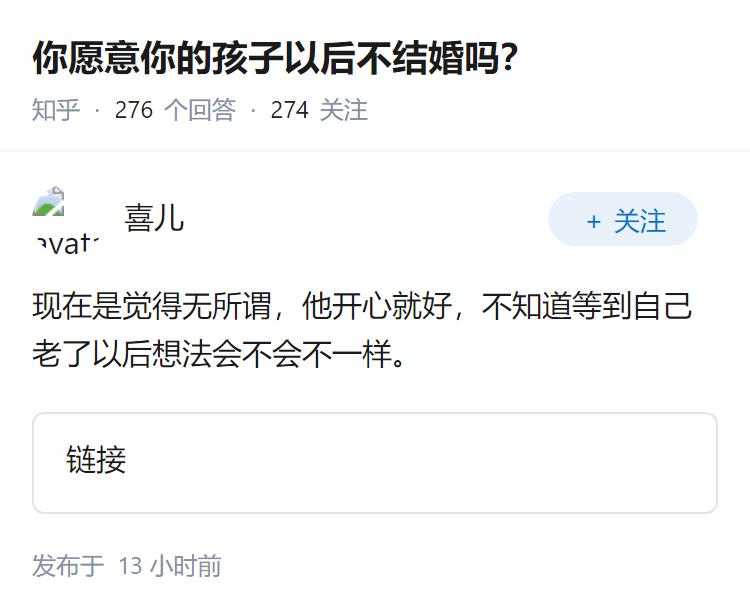Open the profile of user 喜儿
This screenshot has height=616, width=750.
(x=154, y=218)
